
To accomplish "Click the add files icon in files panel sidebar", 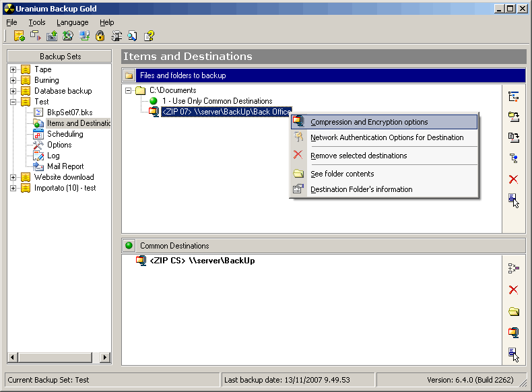I will 513,137.
